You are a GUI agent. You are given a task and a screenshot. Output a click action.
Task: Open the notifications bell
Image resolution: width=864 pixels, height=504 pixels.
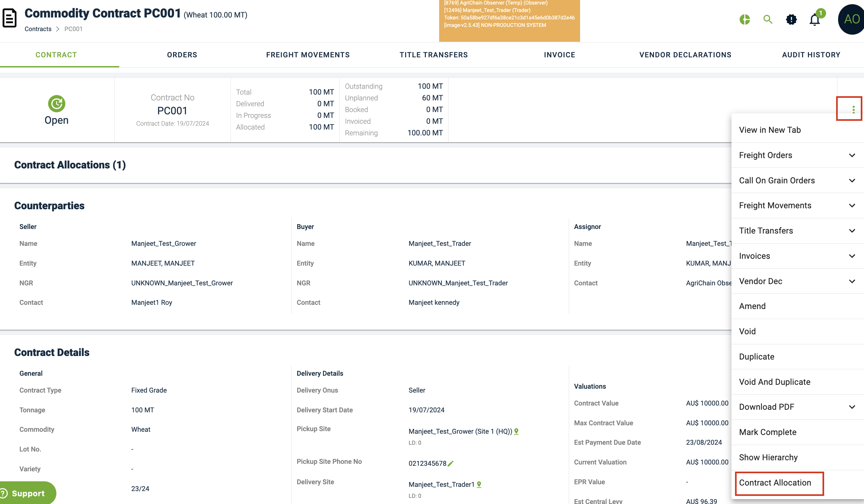814,20
